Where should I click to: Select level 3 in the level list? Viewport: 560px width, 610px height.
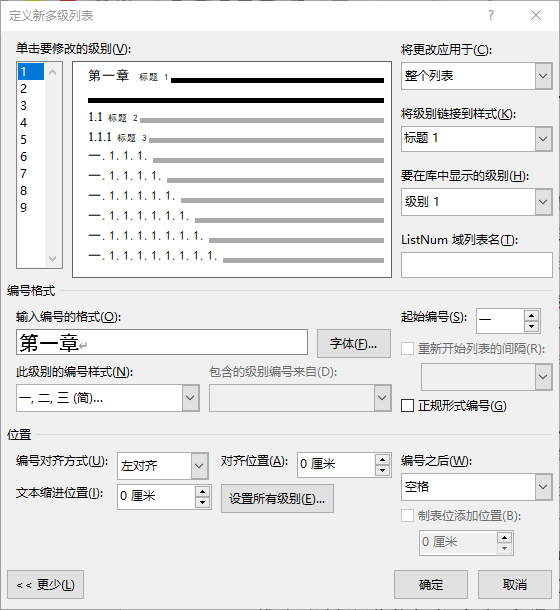[x=31, y=105]
